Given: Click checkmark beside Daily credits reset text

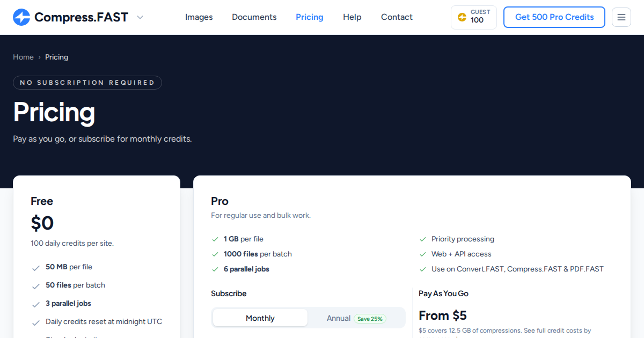Looking at the screenshot, I should [x=36, y=322].
